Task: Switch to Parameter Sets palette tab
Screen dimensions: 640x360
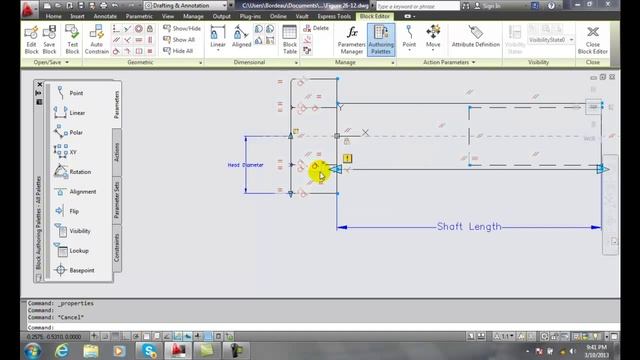Action: coord(117,200)
